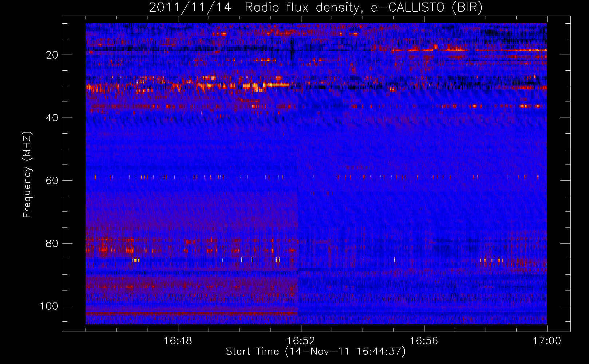The width and height of the screenshot is (589, 364).
Task: Click the '17:00' time tick label
Action: click(x=547, y=341)
